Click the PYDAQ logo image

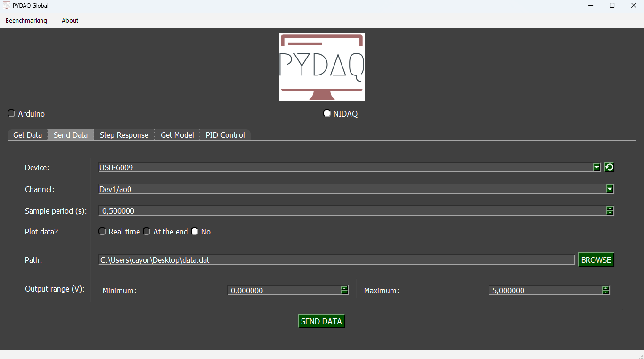321,67
